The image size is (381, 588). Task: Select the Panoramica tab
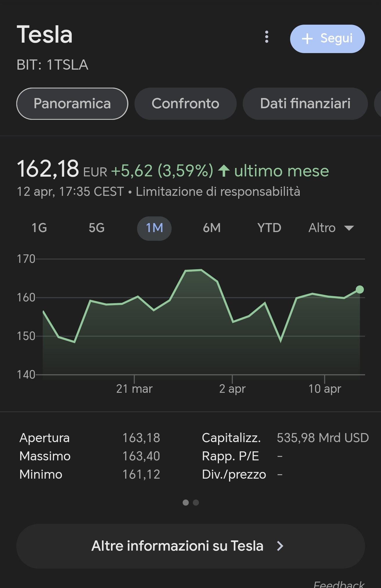click(x=72, y=104)
